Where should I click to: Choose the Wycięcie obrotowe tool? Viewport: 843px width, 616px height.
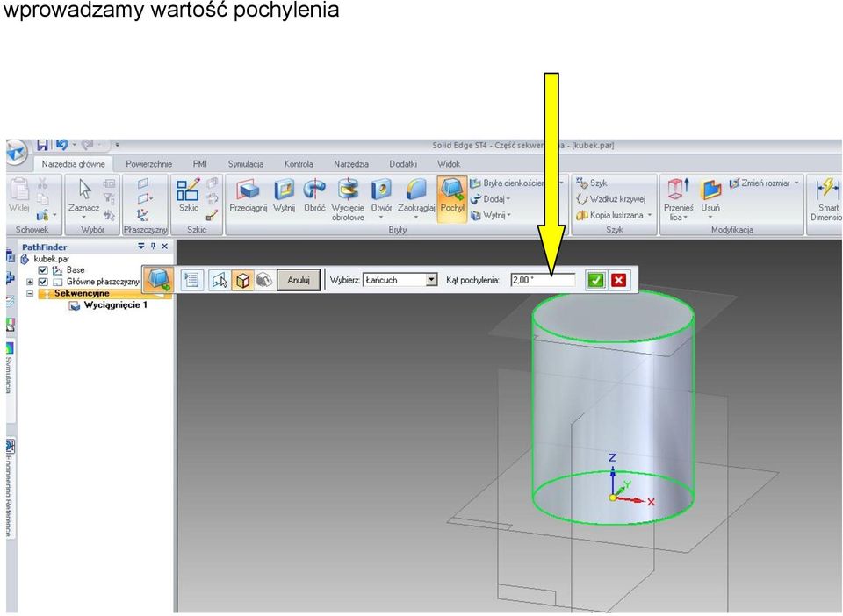pos(348,200)
